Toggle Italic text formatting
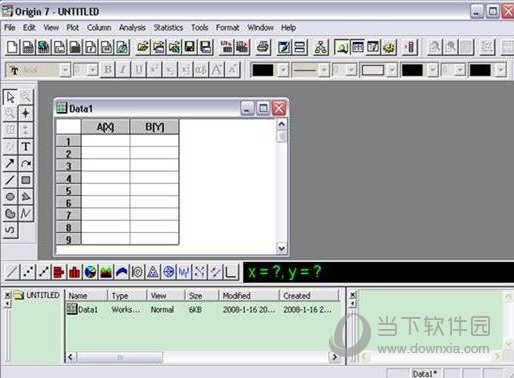Image resolution: width=514 pixels, height=378 pixels. click(123, 70)
